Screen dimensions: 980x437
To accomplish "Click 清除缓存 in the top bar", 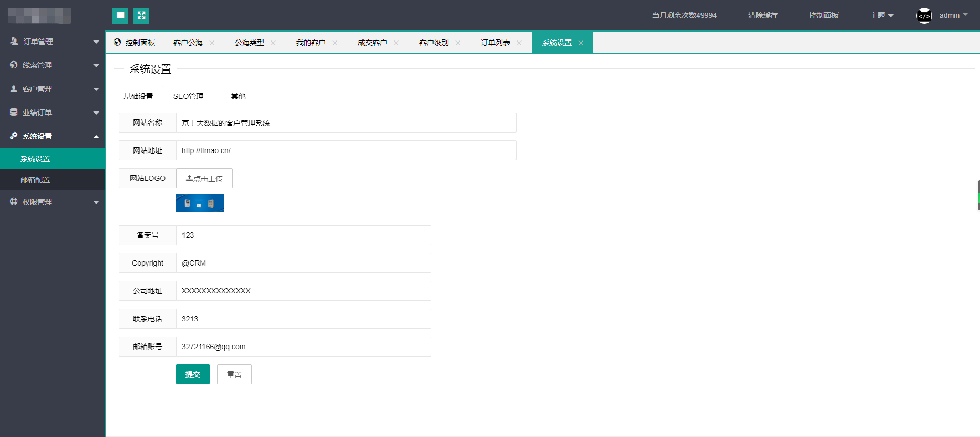I will coord(762,16).
